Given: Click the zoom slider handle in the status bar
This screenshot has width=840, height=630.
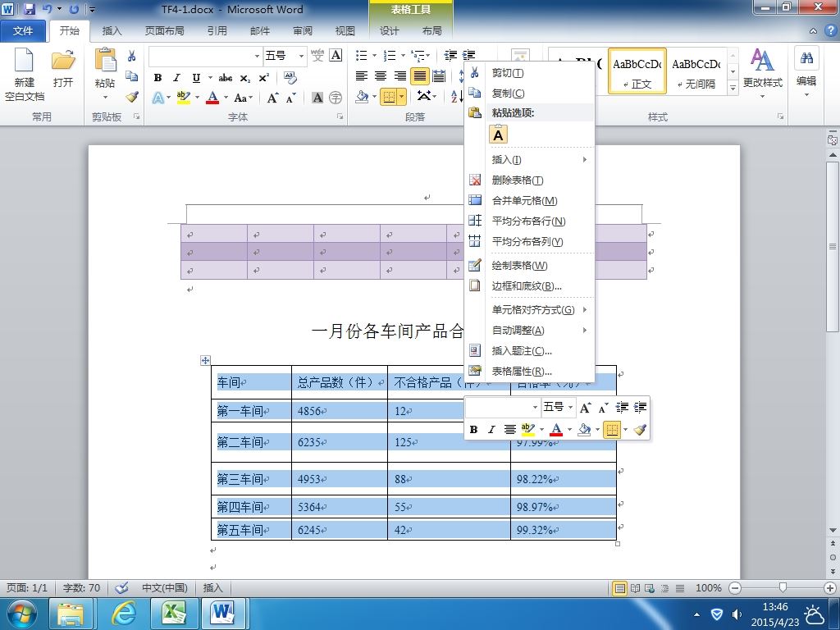Looking at the screenshot, I should 783,587.
